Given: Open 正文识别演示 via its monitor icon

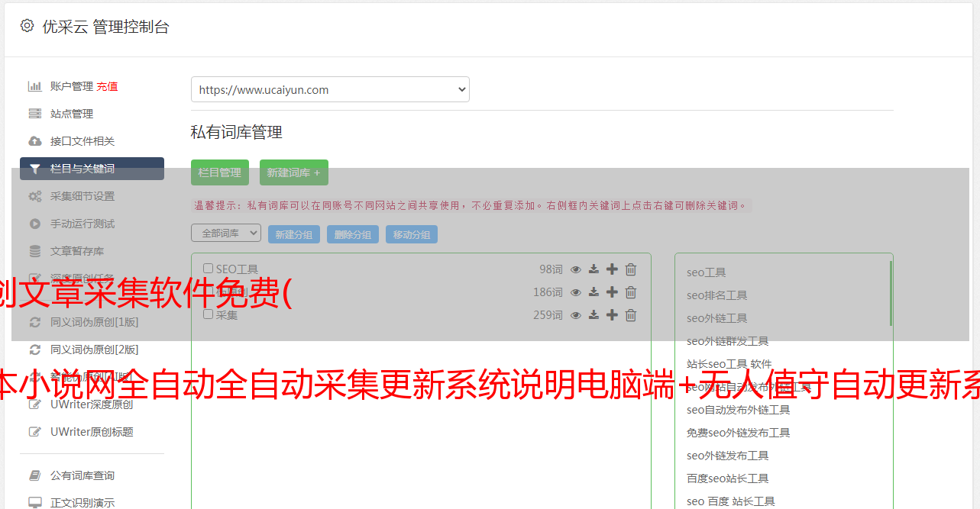Looking at the screenshot, I should [34, 503].
